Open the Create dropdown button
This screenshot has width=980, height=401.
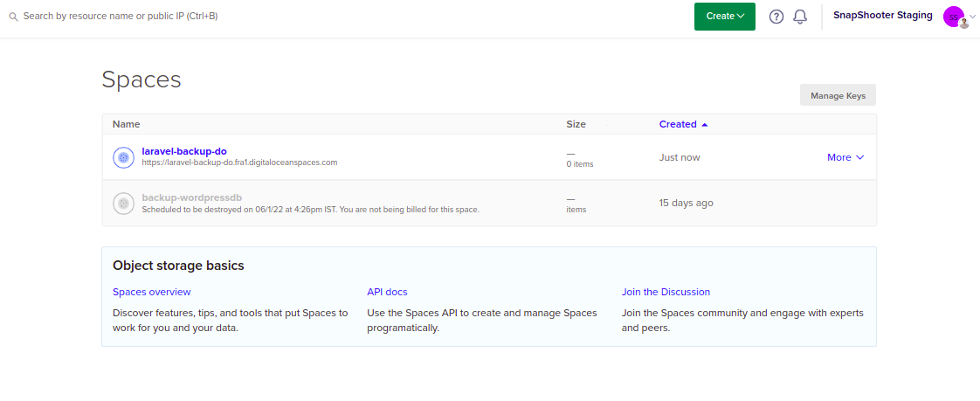[x=724, y=17]
